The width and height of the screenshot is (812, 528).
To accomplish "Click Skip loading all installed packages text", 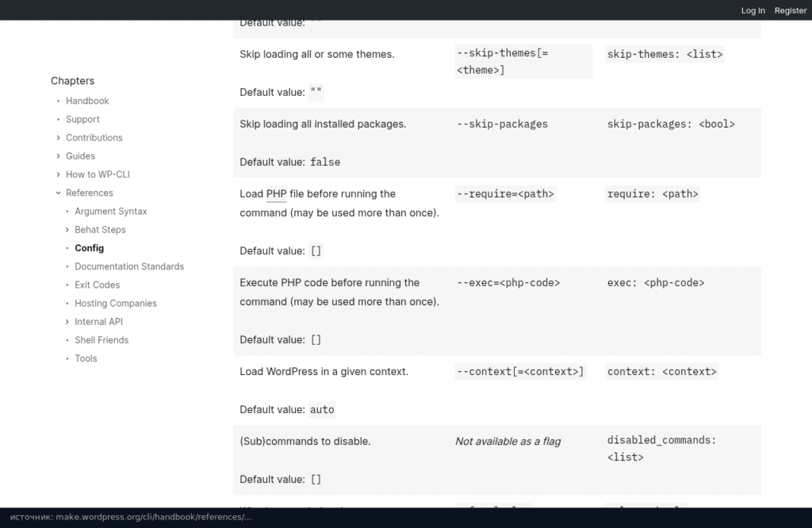I will click(x=323, y=124).
